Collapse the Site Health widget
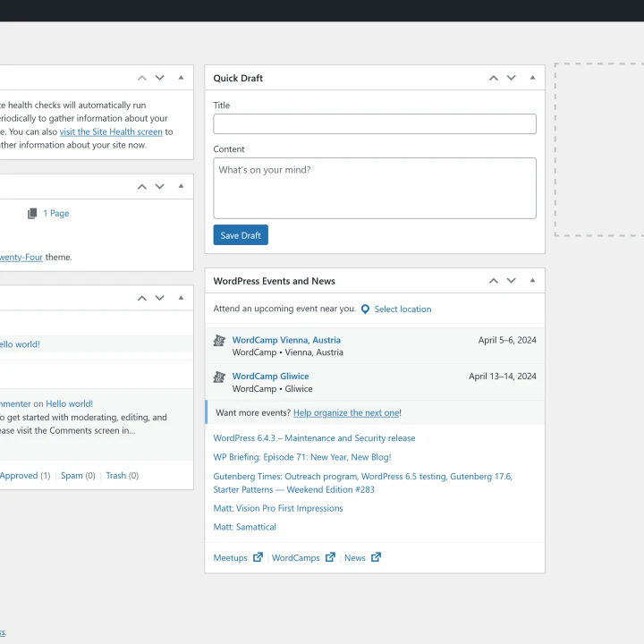Viewport: 644px width, 644px height. coord(181,78)
